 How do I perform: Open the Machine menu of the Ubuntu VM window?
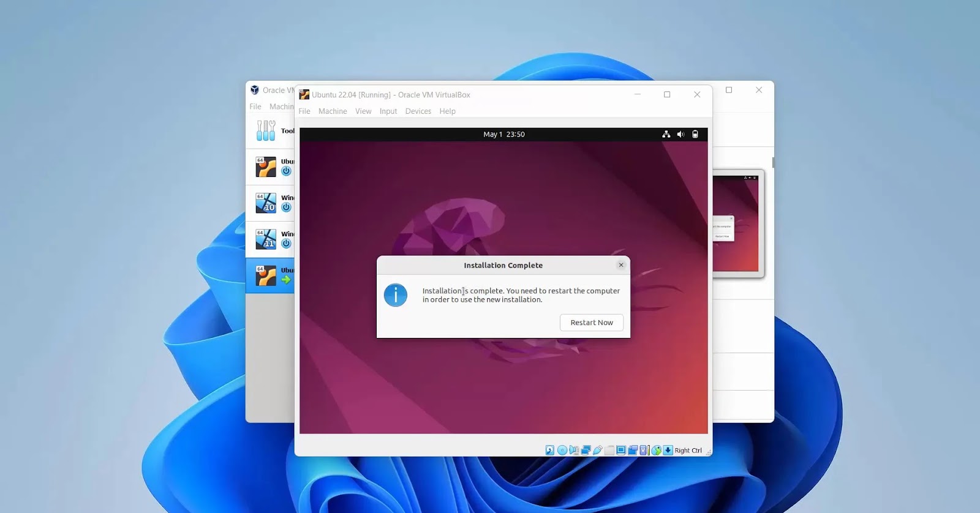click(x=333, y=111)
